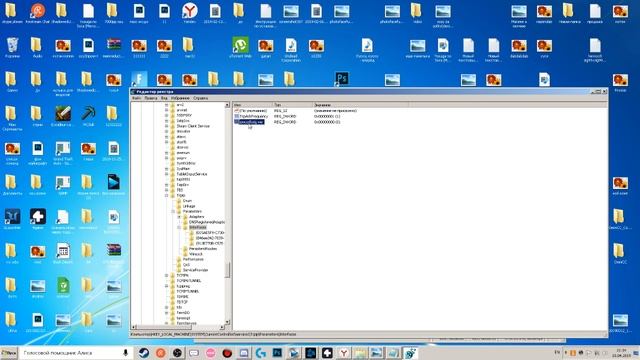This screenshot has height=360, width=640.
Task: Select the Recycle Bin desktop icon
Action: [12, 48]
